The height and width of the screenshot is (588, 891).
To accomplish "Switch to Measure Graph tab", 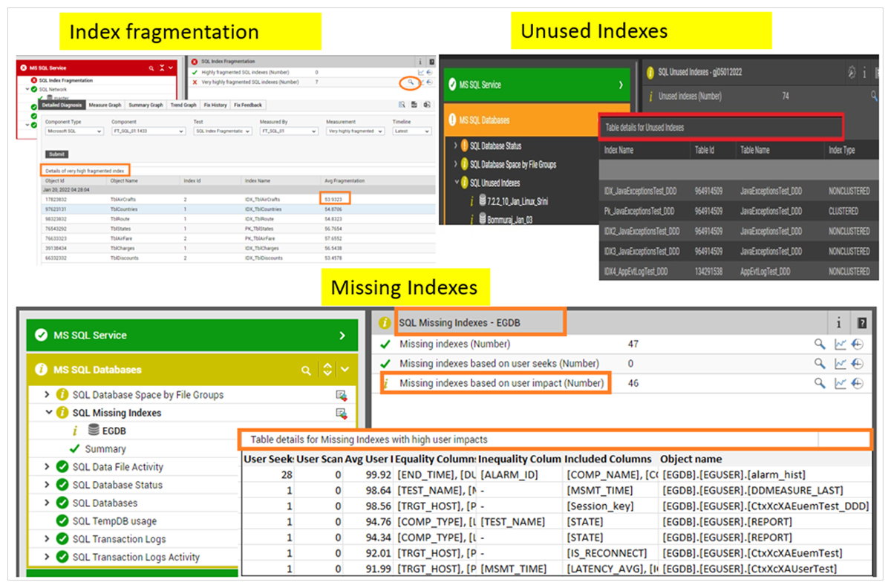I will click(x=106, y=105).
